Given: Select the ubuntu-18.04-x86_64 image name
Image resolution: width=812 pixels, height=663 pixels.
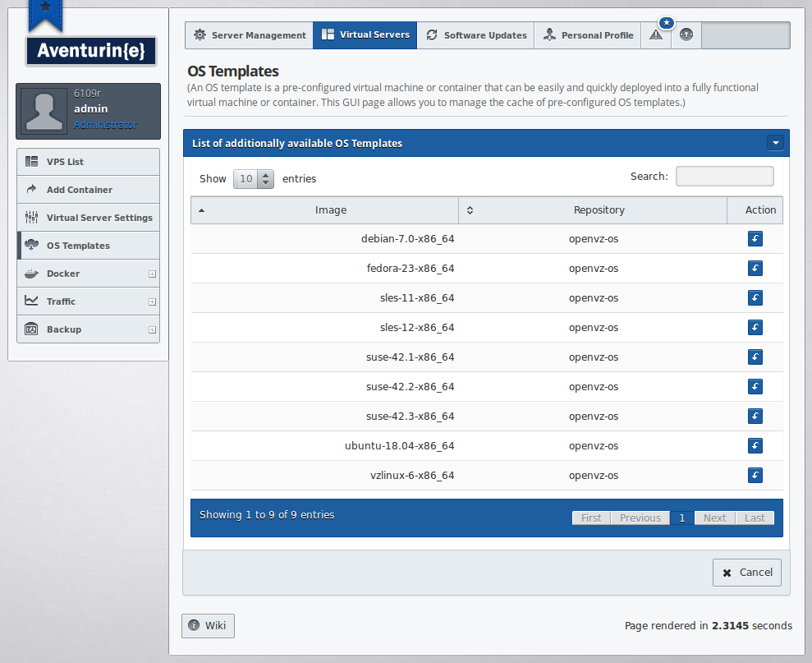Looking at the screenshot, I should click(x=399, y=446).
